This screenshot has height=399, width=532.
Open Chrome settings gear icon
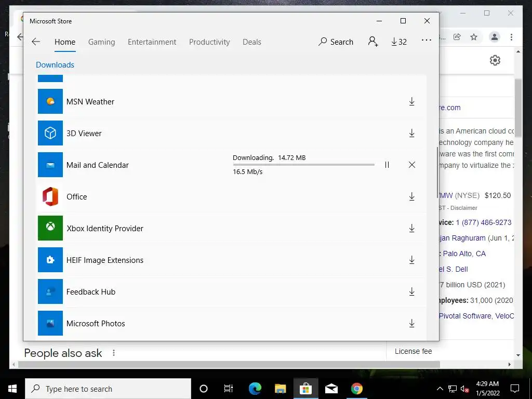(x=495, y=60)
